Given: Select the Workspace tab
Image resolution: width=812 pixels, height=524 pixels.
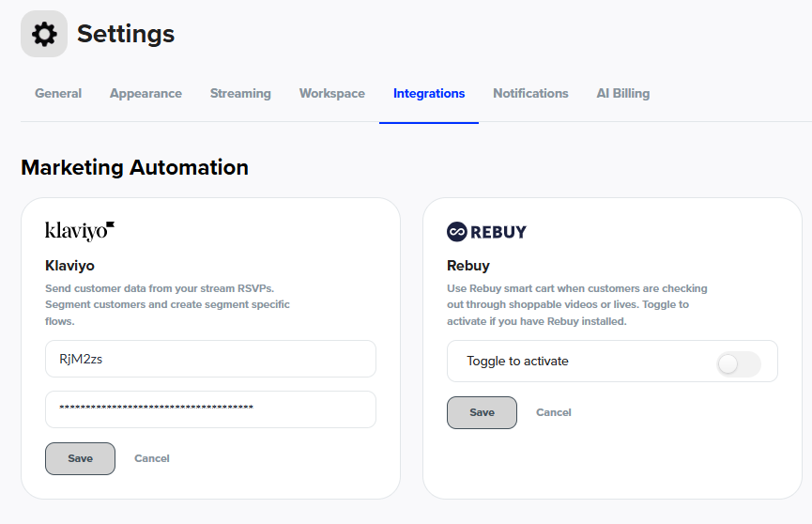Looking at the screenshot, I should click(x=331, y=94).
